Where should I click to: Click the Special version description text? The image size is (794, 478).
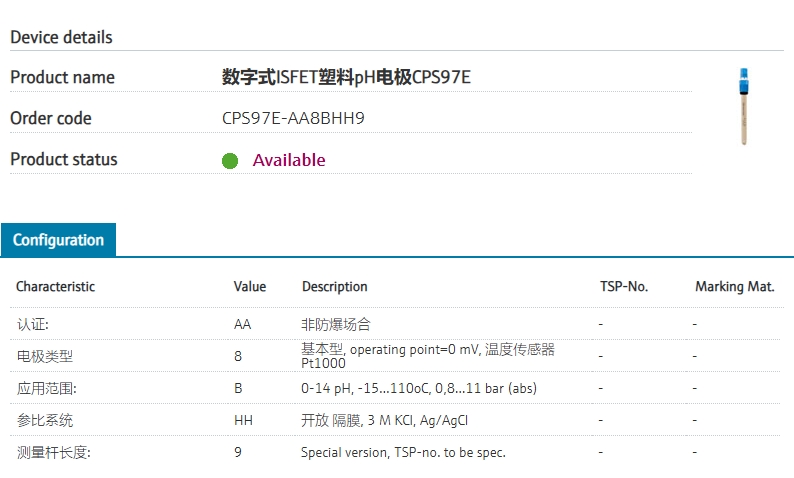pos(403,452)
